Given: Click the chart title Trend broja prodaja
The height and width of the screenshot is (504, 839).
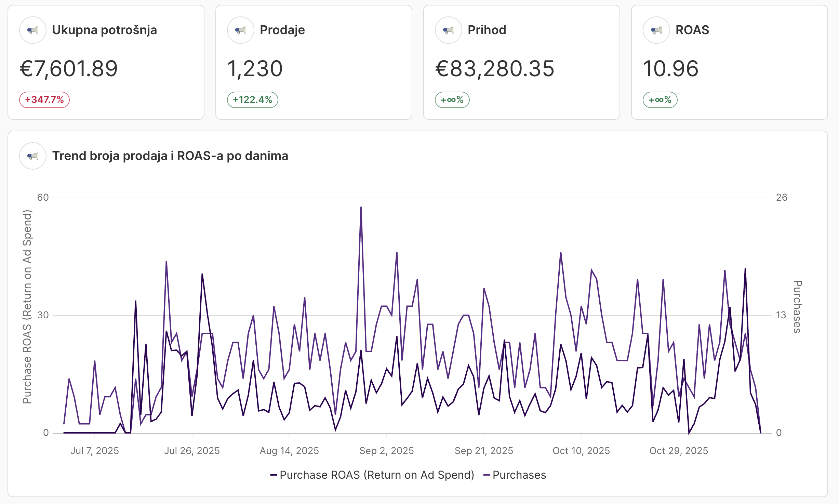Looking at the screenshot, I should 170,156.
